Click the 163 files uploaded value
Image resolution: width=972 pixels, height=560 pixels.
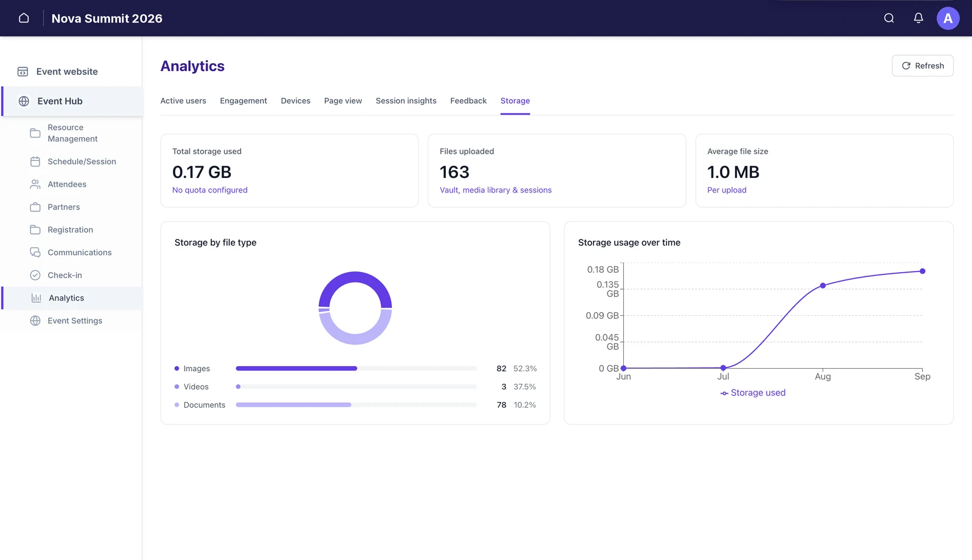pyautogui.click(x=454, y=172)
